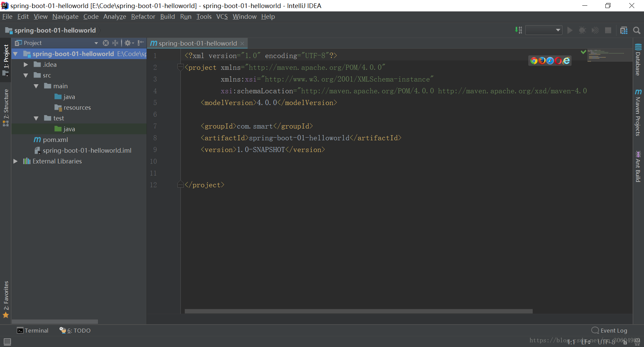Open the Ant Build tool window
Screen dimensions: 644x347
[638, 166]
